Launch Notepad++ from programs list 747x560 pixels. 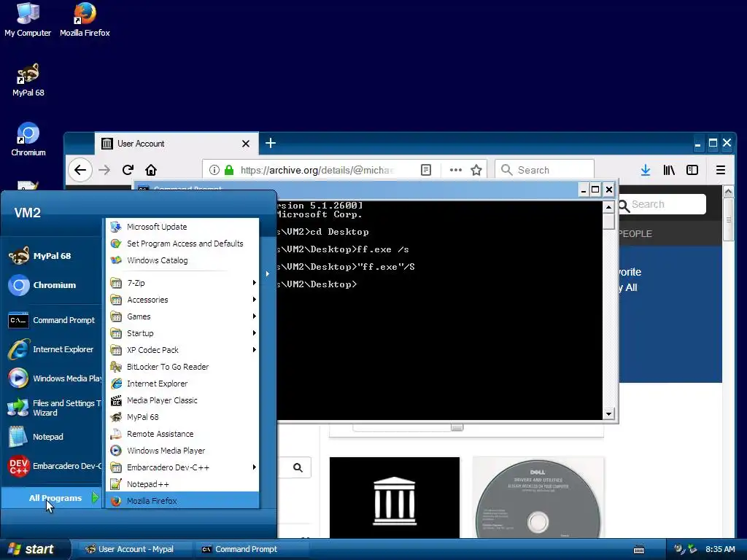point(182,484)
